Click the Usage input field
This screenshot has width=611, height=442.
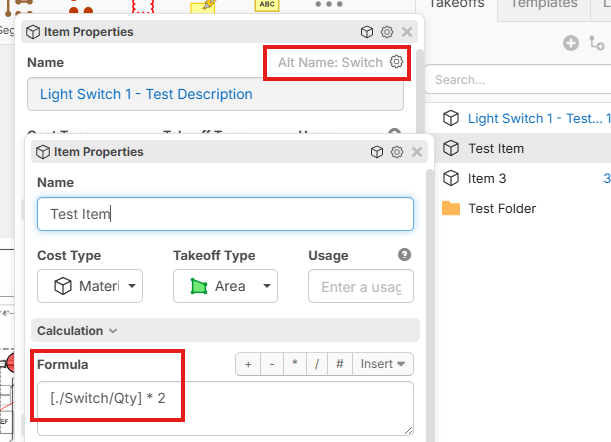point(361,286)
